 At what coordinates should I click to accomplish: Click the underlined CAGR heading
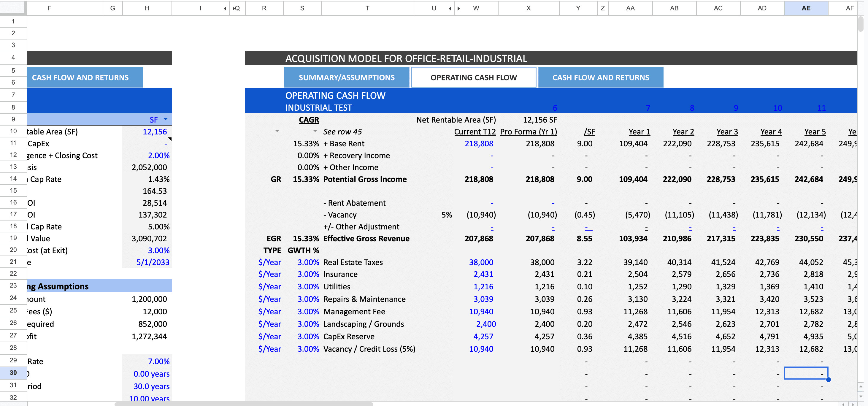coord(309,120)
